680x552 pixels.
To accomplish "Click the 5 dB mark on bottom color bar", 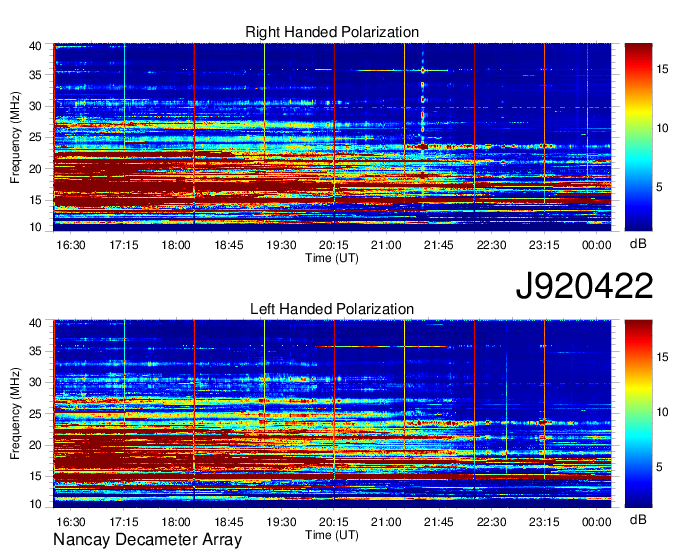I will pos(659,467).
